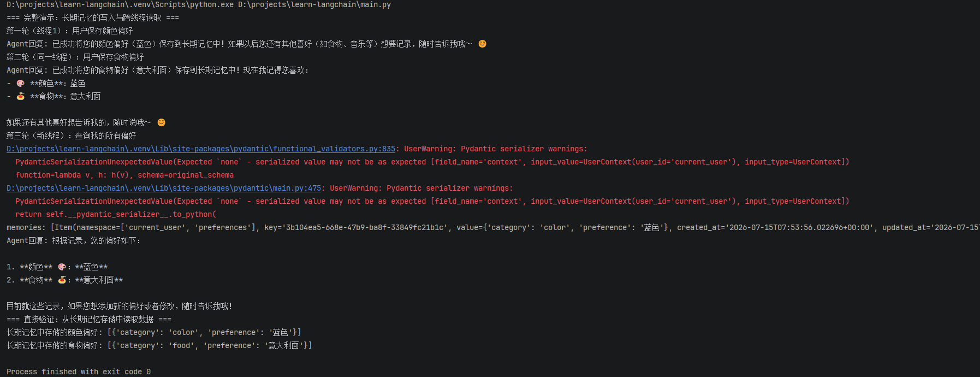Click the '- **颜色**: 蓝色' bullet line
This screenshot has height=377, width=980.
point(46,83)
